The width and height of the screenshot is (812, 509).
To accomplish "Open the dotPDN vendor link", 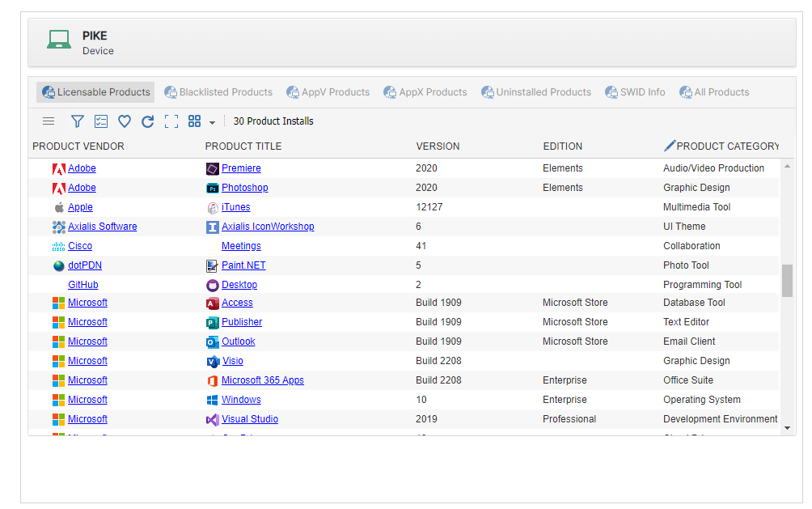I will pos(85,265).
